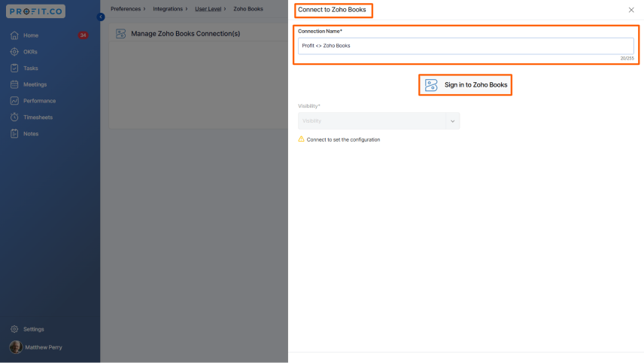
Task: Click the 20/255 character counter
Action: 627,59
